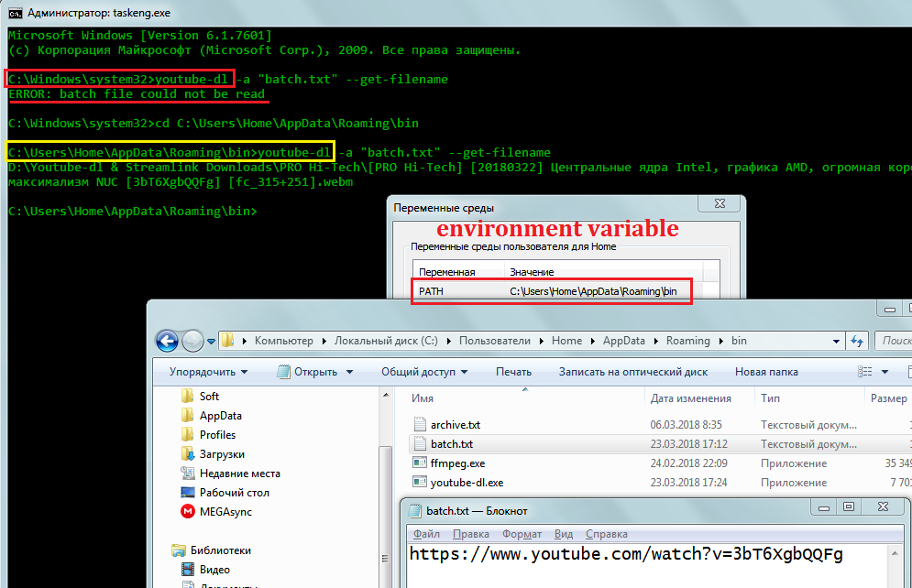
Task: Open the Файл menu in Notepad
Action: click(x=426, y=534)
